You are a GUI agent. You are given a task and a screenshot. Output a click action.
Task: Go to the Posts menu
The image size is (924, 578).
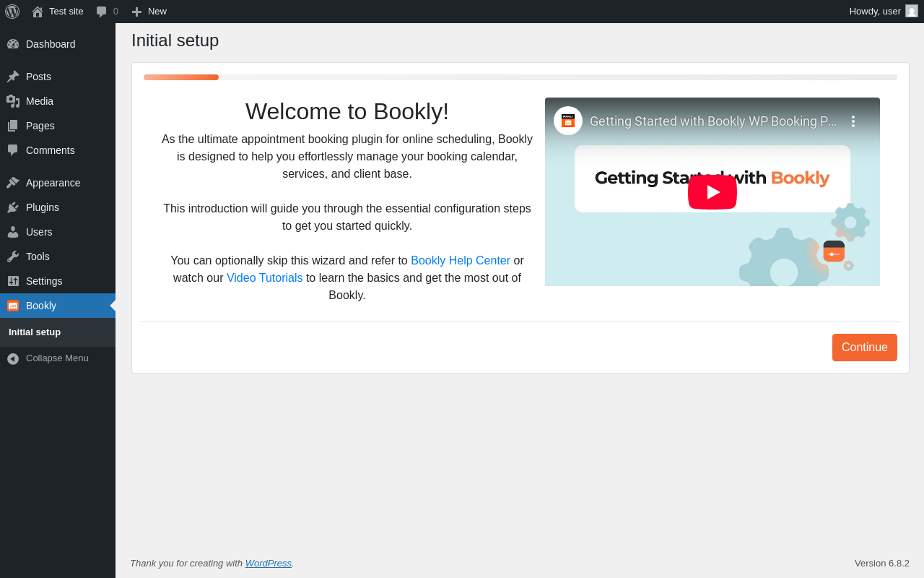point(38,77)
